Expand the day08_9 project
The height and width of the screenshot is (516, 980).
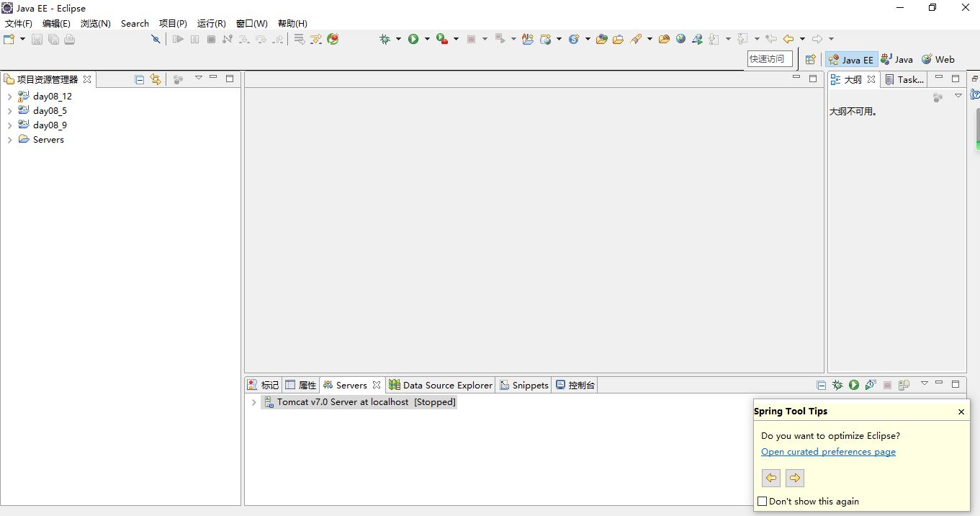pyautogui.click(x=9, y=125)
